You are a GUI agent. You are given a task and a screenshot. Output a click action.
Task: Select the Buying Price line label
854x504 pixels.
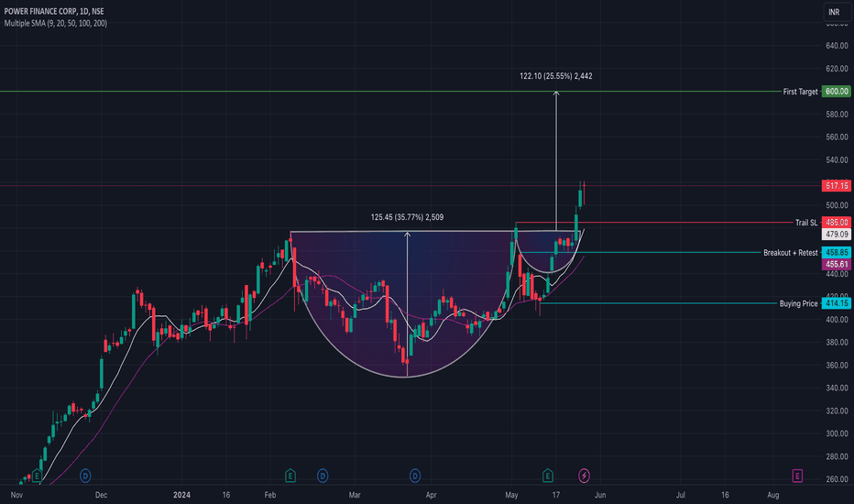click(x=798, y=303)
